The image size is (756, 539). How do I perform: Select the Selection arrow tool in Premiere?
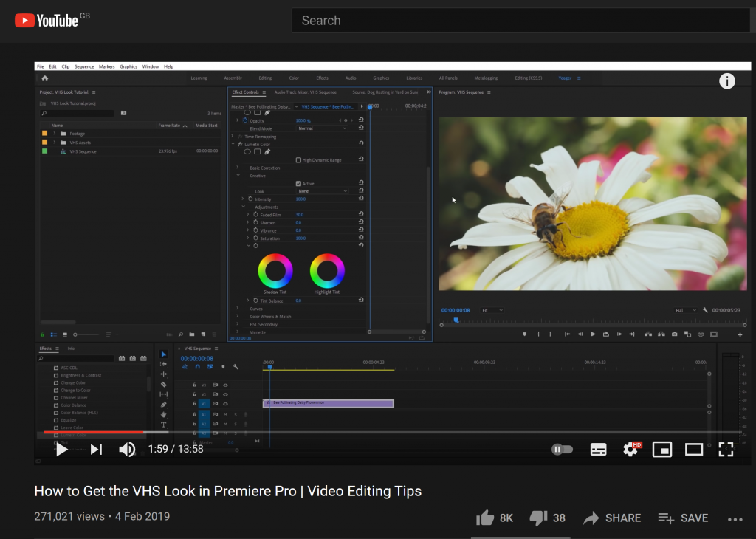pos(163,354)
